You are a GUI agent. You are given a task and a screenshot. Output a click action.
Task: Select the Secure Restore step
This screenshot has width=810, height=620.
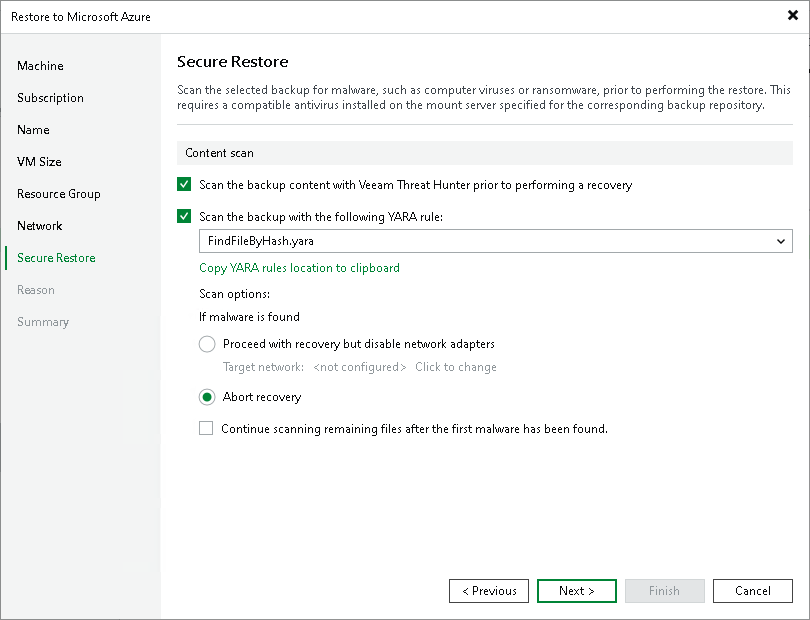coord(56,258)
